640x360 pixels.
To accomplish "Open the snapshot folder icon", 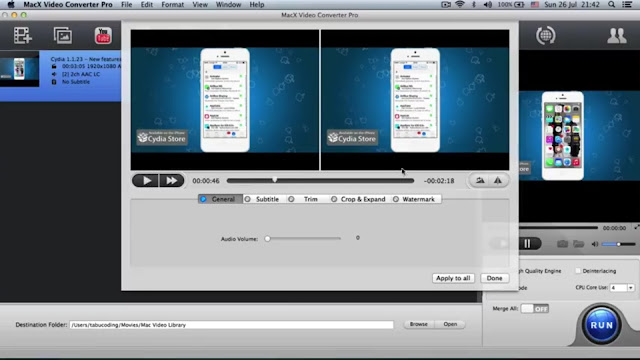I will pyautogui.click(x=578, y=244).
